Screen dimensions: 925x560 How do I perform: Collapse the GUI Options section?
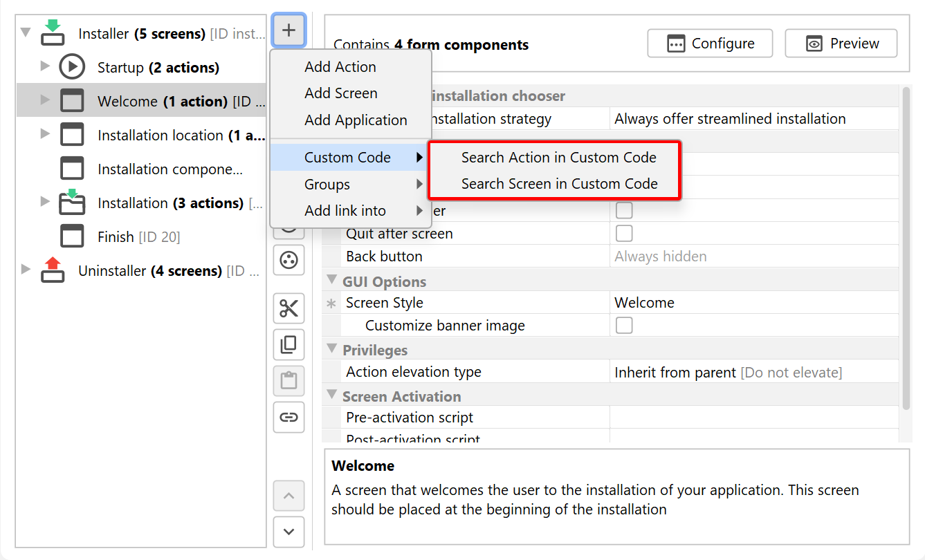pos(331,281)
